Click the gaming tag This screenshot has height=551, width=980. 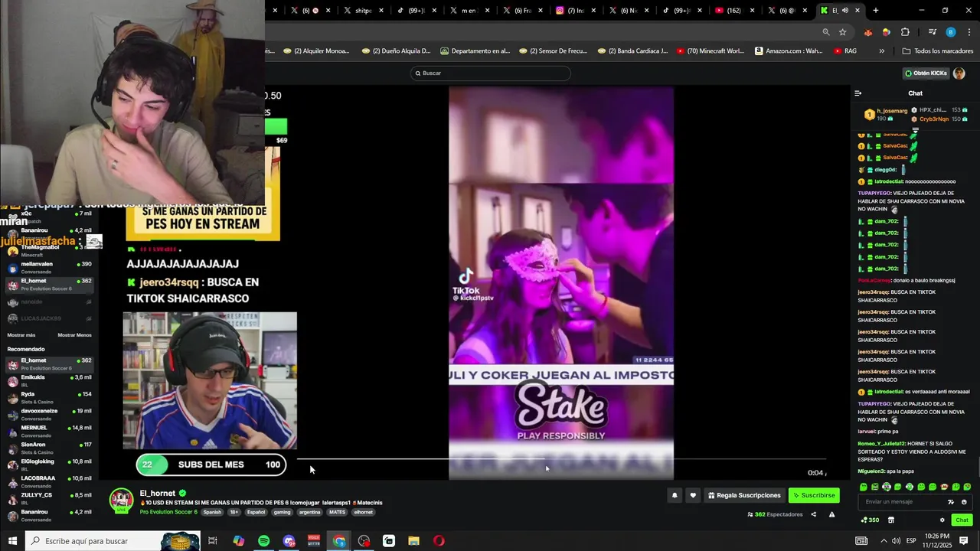coord(282,512)
